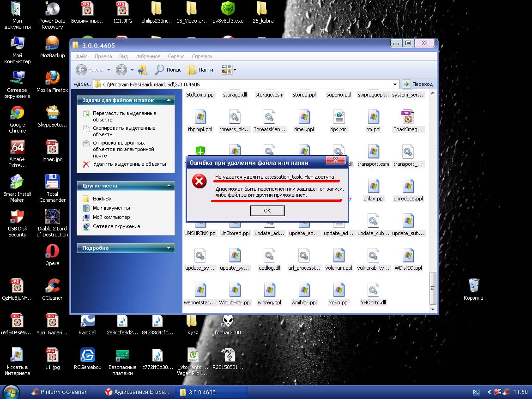Image resolution: width=532 pixels, height=399 pixels.
Task: Click the Forward navigation arrow icon
Action: 121,70
